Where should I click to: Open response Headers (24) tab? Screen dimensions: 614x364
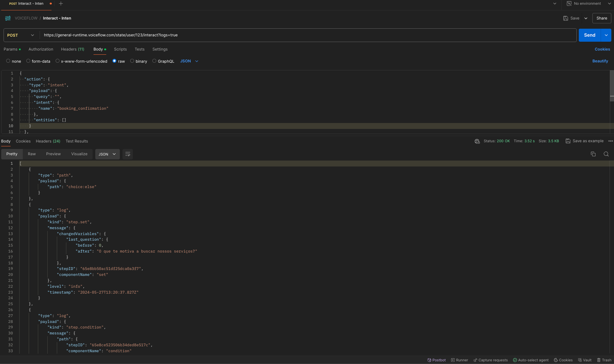pyautogui.click(x=48, y=141)
